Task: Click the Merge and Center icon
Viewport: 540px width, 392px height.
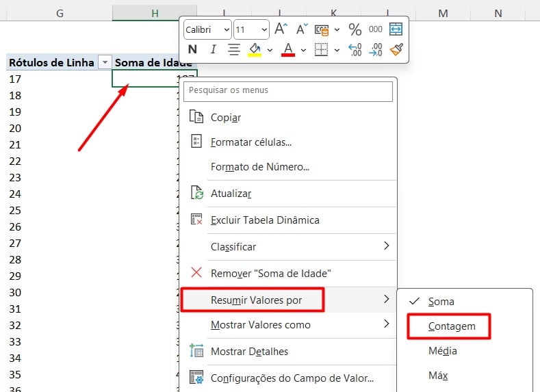Action: point(396,29)
